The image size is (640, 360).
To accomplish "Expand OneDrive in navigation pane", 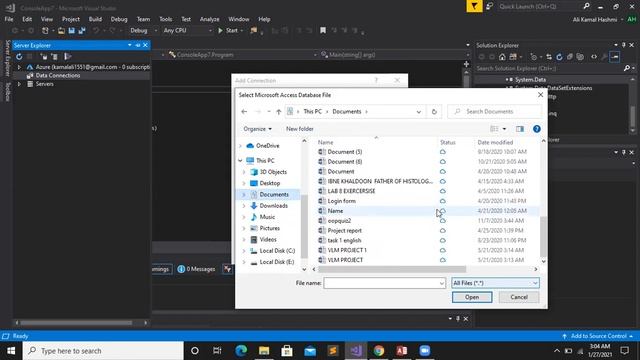I will (x=240, y=146).
